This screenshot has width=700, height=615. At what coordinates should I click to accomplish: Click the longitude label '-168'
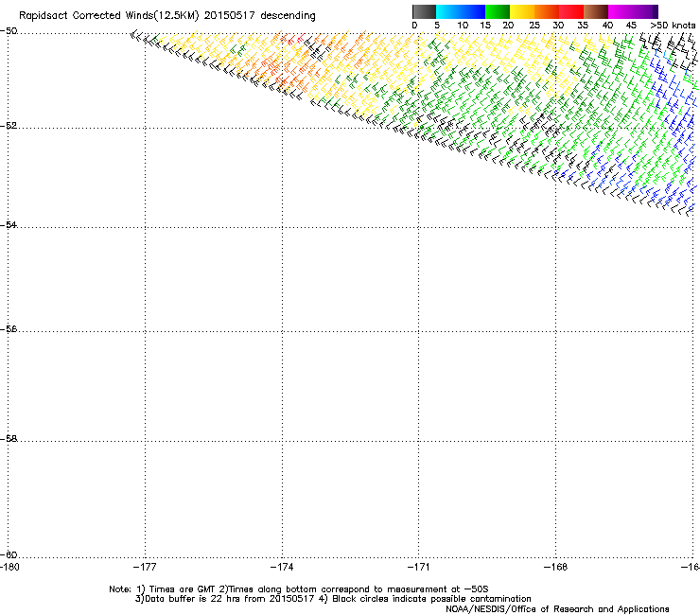556,567
